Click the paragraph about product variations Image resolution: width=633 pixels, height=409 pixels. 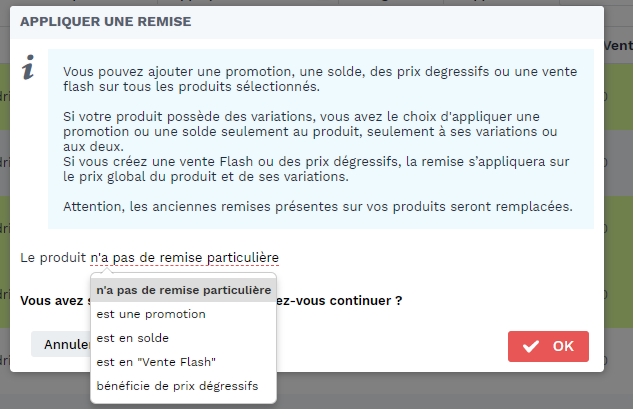pos(310,131)
